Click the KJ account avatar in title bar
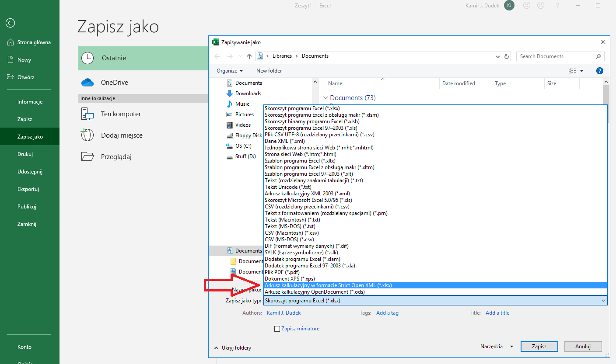 [x=509, y=5]
